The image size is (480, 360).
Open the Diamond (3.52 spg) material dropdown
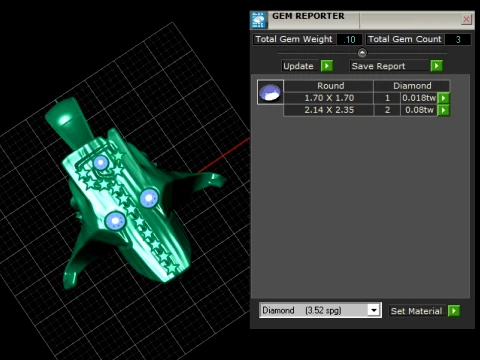[374, 310]
